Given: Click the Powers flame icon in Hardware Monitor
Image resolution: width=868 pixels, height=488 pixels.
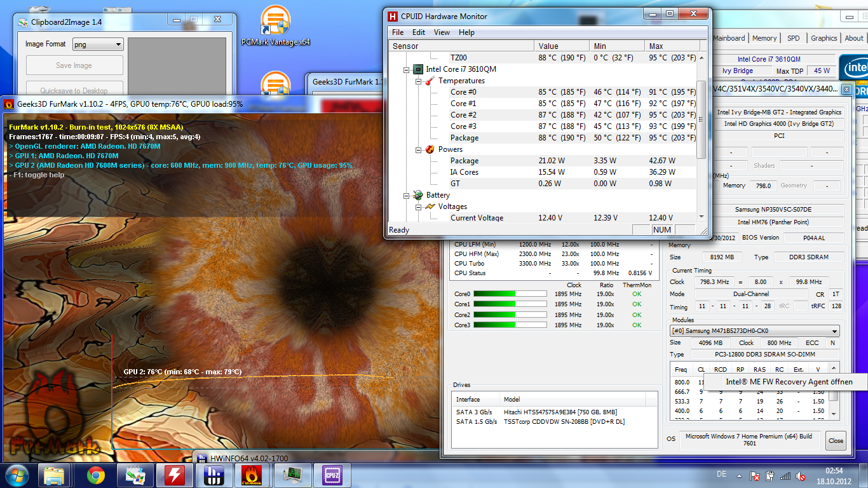Looking at the screenshot, I should [430, 149].
